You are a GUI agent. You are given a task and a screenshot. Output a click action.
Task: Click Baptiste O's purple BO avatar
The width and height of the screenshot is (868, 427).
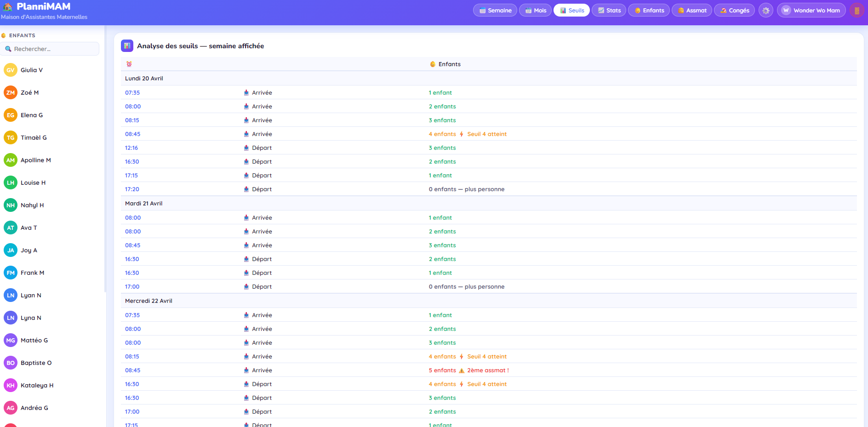point(11,363)
